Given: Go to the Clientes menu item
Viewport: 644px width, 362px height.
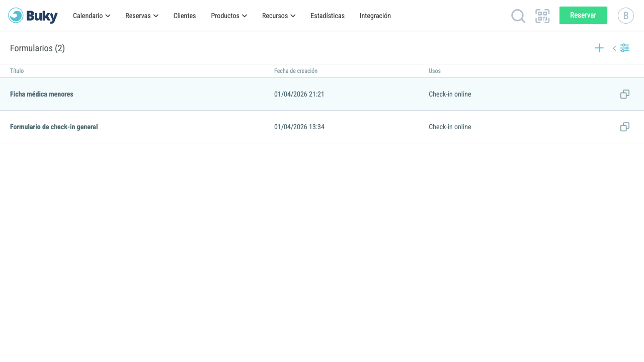Looking at the screenshot, I should pyautogui.click(x=185, y=16).
